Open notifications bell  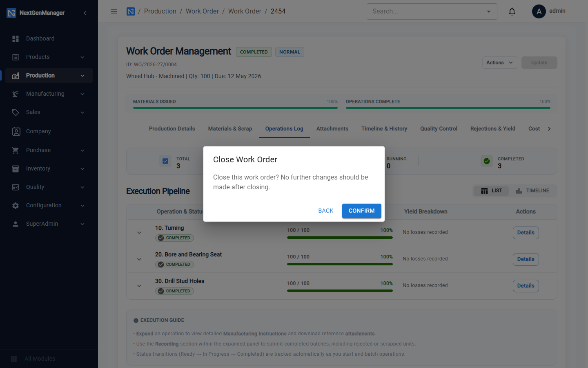pyautogui.click(x=512, y=11)
